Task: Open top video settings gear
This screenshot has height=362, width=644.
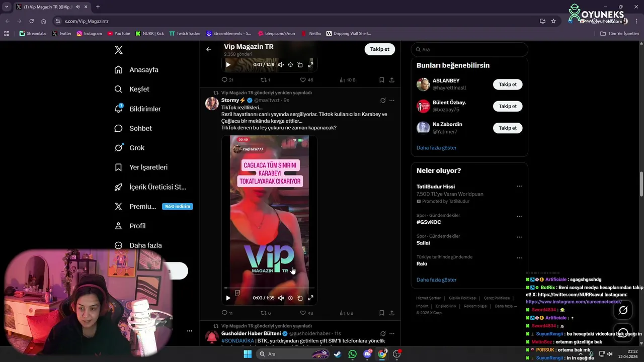Action: [290, 64]
